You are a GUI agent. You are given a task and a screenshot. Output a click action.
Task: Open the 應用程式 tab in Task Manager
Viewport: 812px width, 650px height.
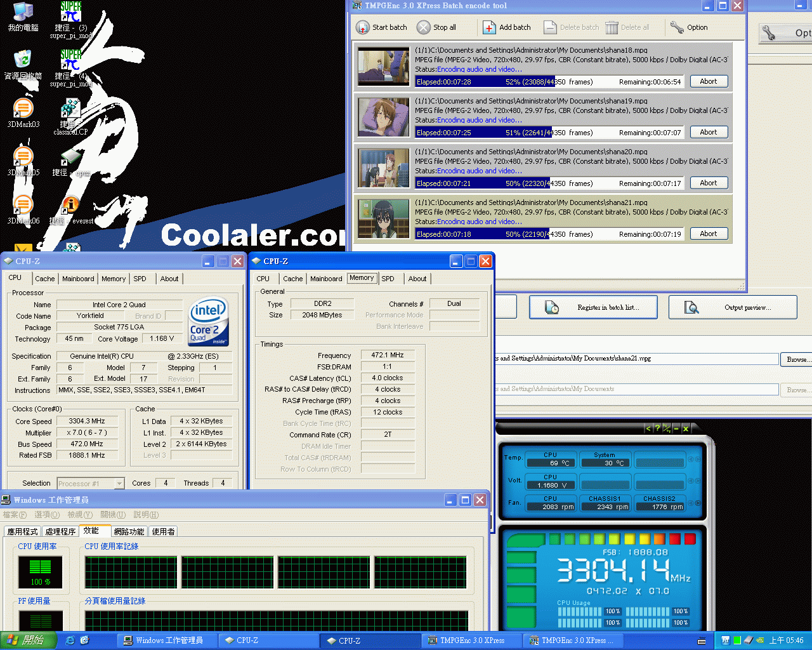pos(23,532)
